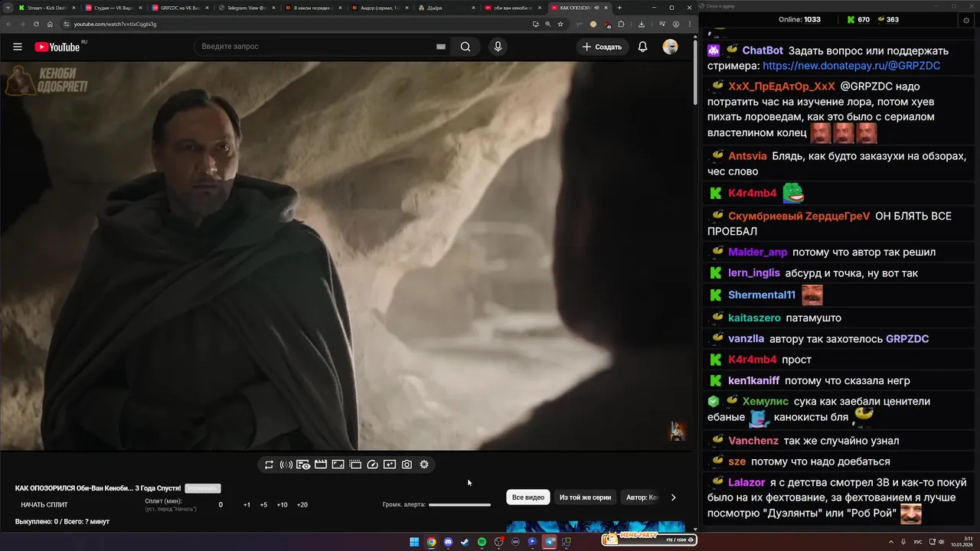
Task: Take a video screenshot with the camera icon
Action: click(407, 465)
